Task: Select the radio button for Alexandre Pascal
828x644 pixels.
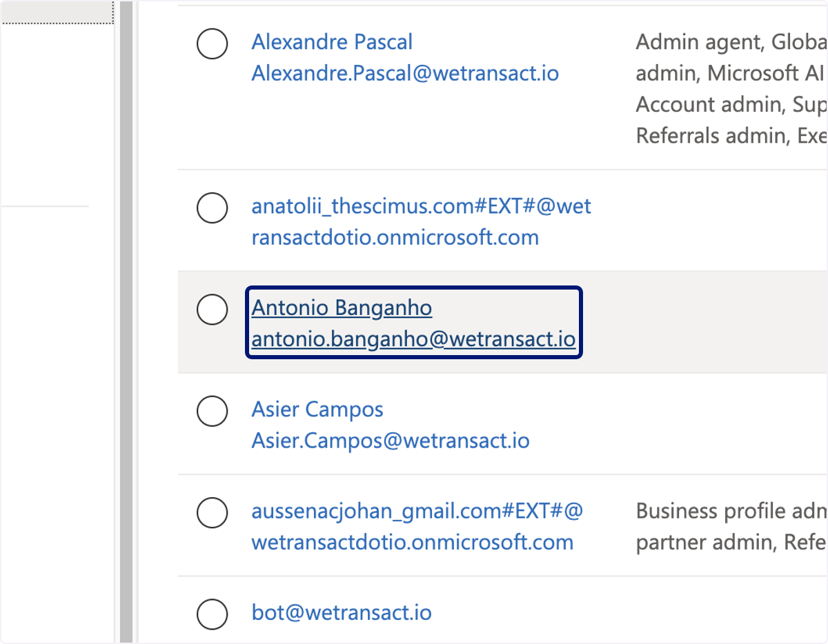Action: 212,45
